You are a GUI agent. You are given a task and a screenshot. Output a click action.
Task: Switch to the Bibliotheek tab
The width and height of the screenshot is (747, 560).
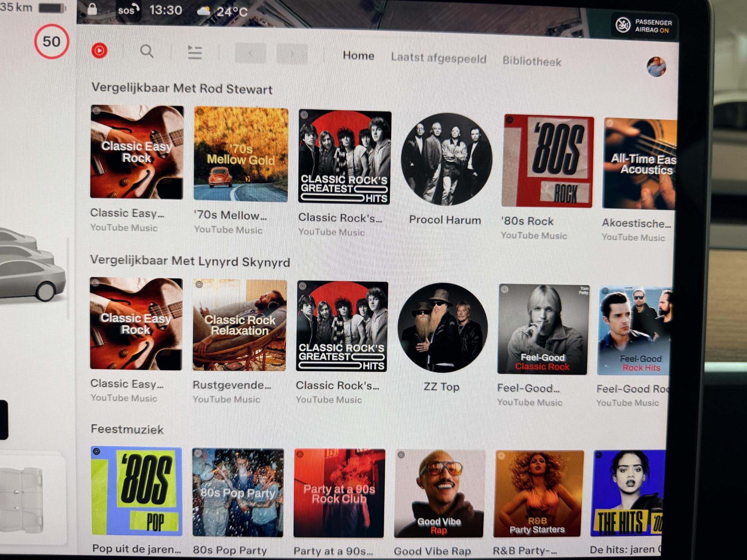click(x=532, y=61)
